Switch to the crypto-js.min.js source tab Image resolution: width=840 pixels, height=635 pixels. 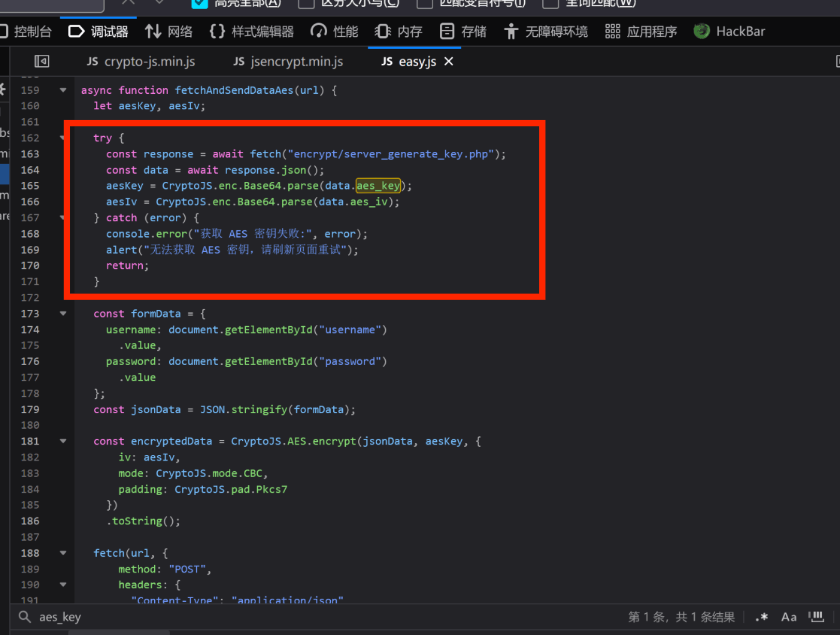(x=141, y=62)
